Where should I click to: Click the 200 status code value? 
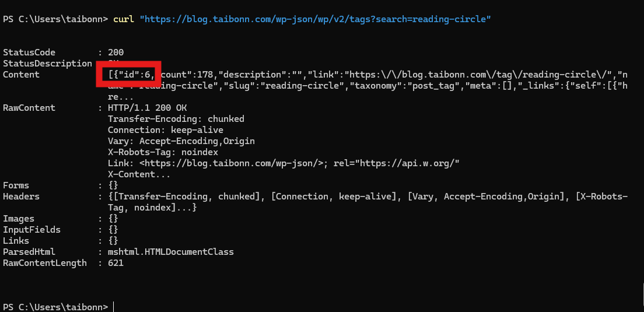pyautogui.click(x=116, y=52)
